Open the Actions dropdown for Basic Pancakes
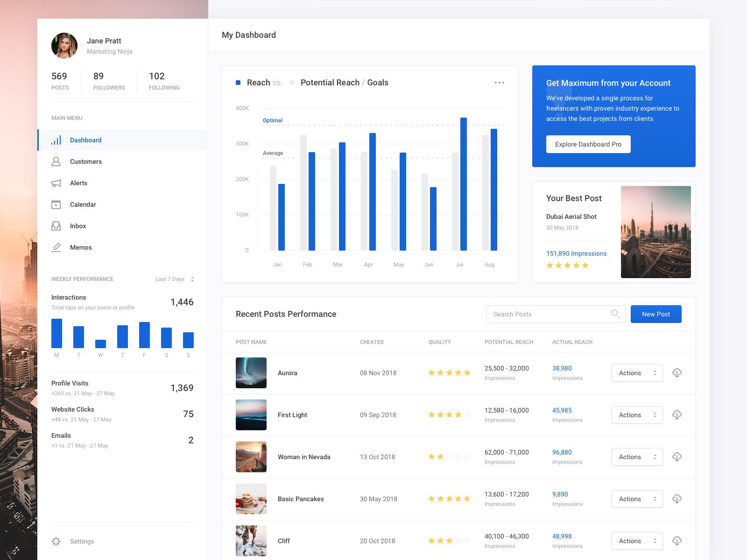 [x=637, y=499]
